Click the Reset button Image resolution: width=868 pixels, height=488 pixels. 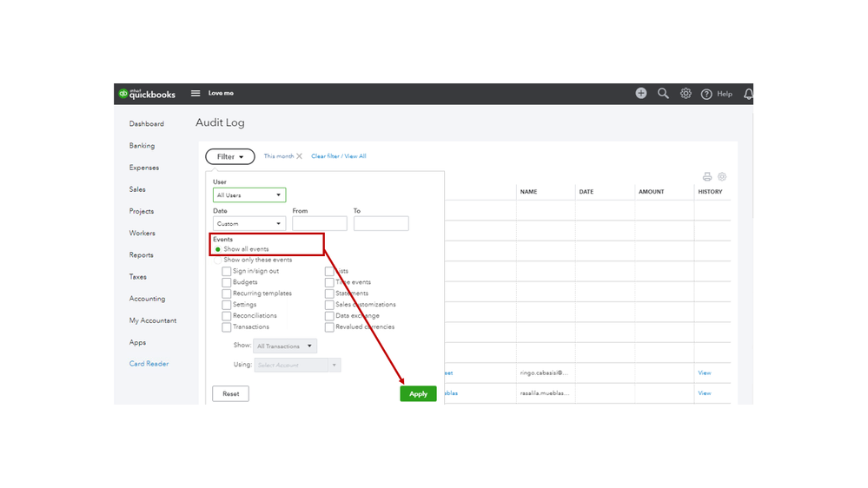click(231, 393)
